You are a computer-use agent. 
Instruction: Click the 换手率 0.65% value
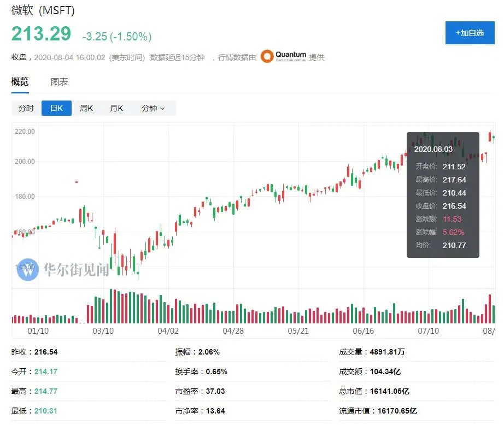tap(216, 371)
